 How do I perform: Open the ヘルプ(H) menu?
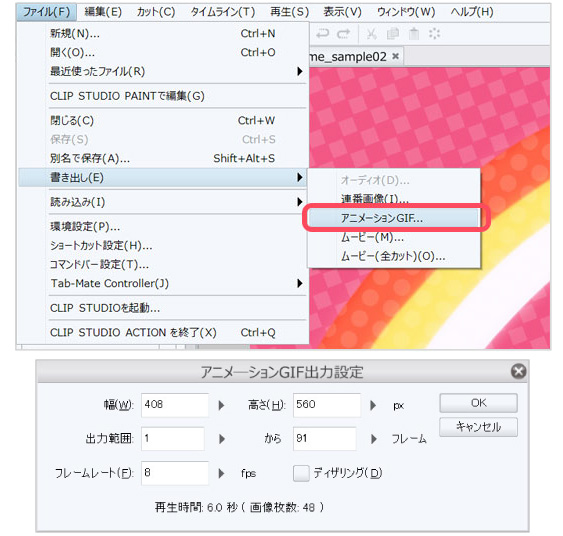pos(472,12)
